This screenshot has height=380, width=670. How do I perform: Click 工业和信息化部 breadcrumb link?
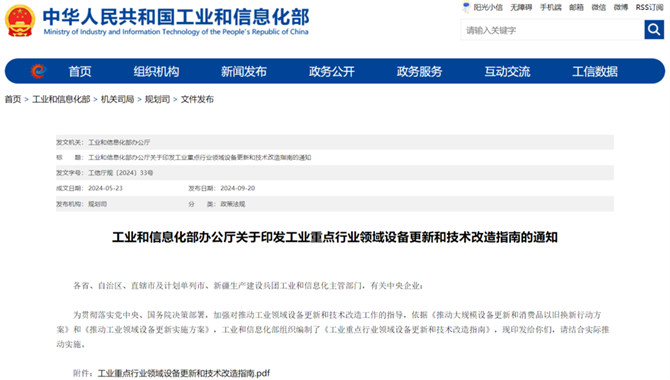pyautogui.click(x=61, y=99)
